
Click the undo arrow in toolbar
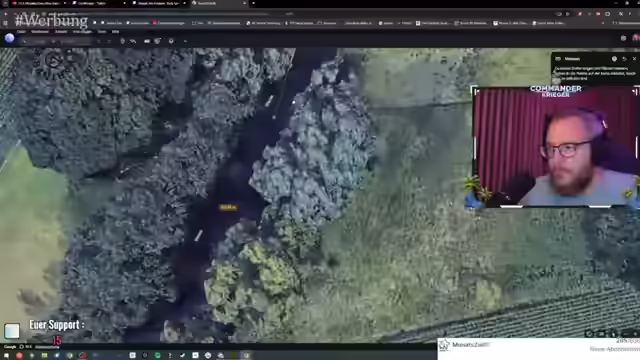click(98, 41)
